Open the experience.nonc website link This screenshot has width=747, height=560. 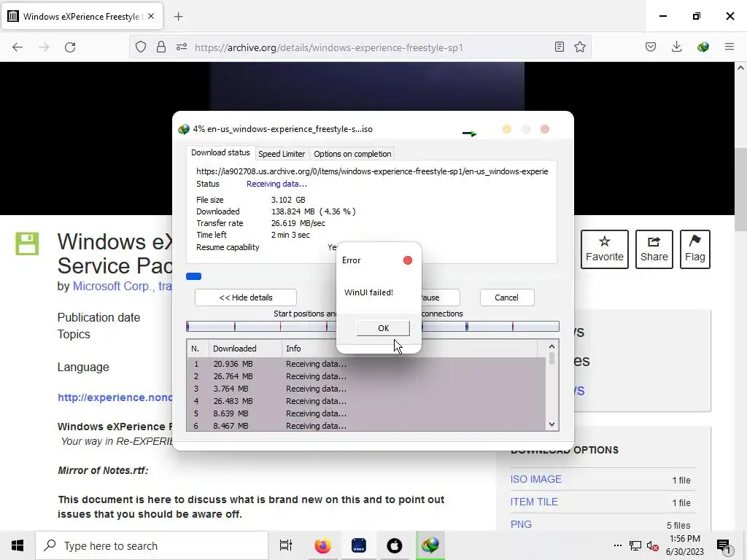pos(115,397)
